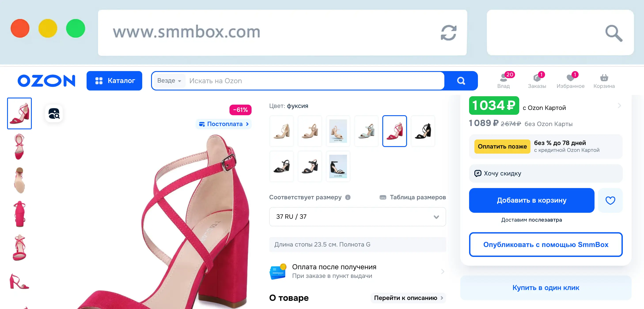Choose the second beige color variant

(310, 131)
